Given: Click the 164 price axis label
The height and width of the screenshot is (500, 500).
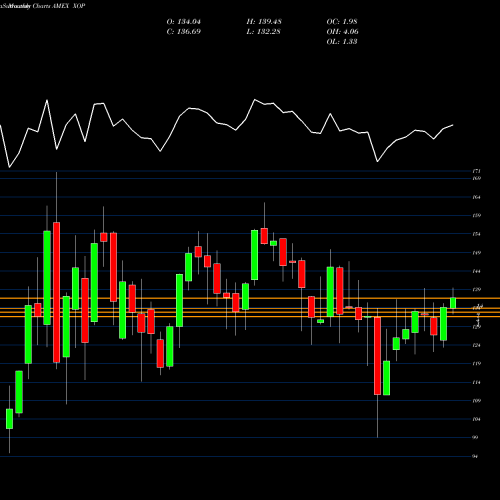Looking at the screenshot, I should point(477,197).
